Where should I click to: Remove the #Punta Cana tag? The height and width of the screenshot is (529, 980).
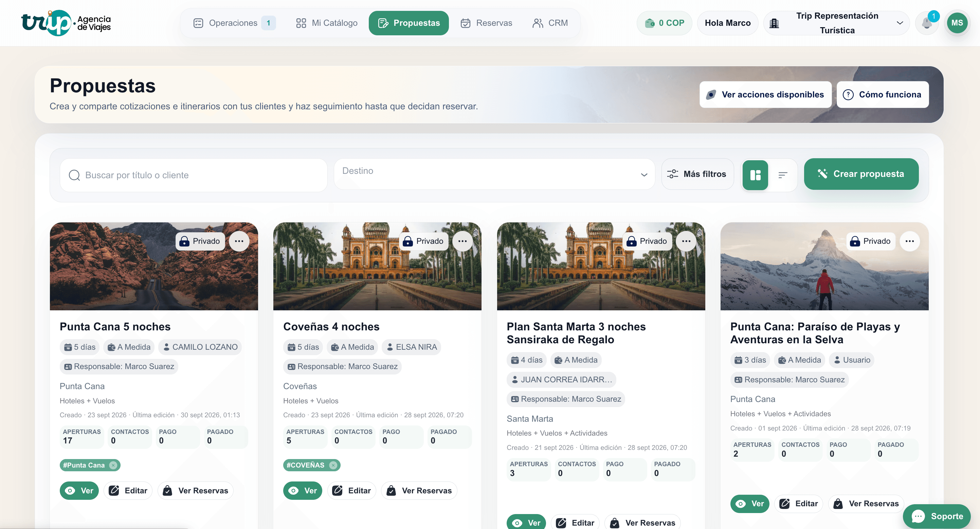(113, 465)
